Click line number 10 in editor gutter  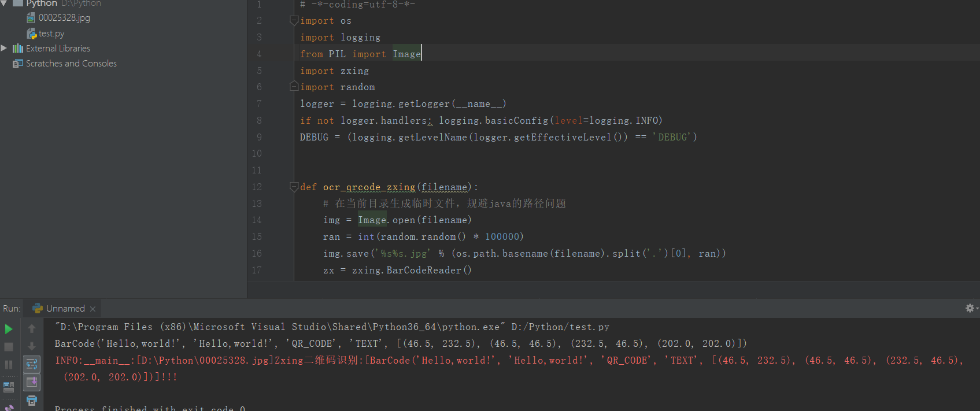tap(257, 154)
